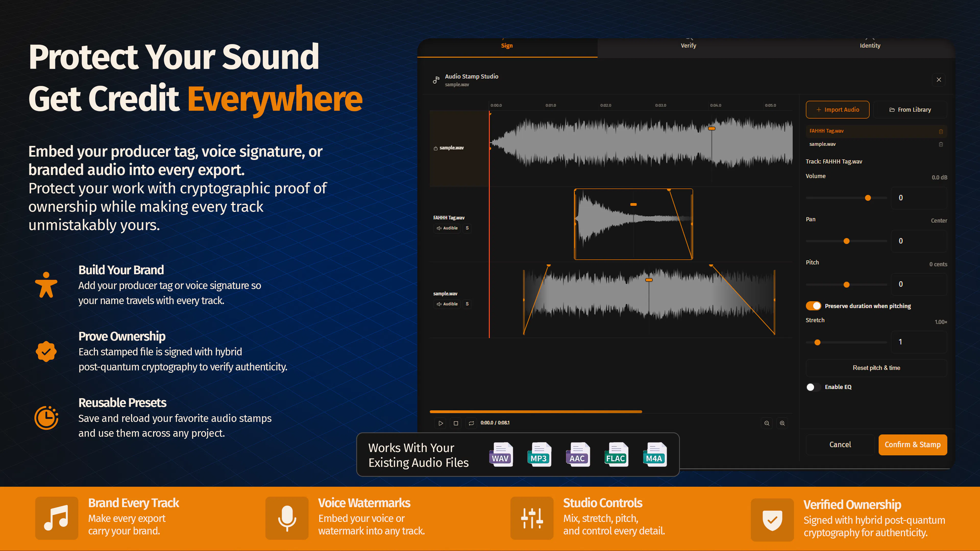Click the 'Track: FAHHH Tag.wav' label
The height and width of the screenshot is (551, 980).
tap(834, 162)
